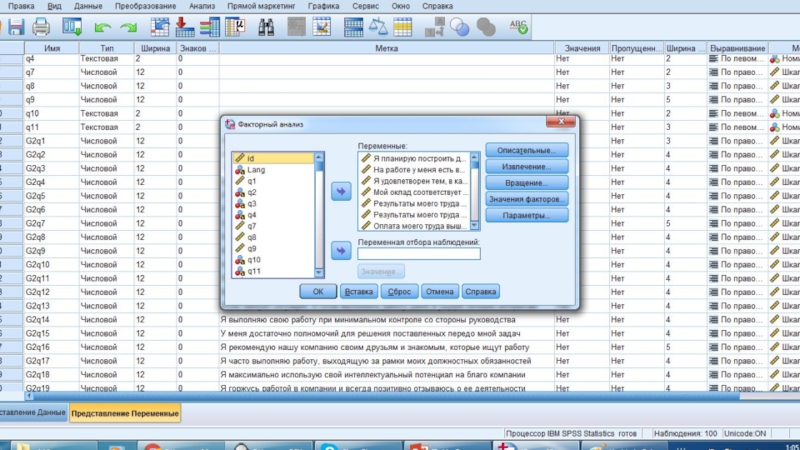
Task: Open the Графика menu
Action: click(323, 6)
